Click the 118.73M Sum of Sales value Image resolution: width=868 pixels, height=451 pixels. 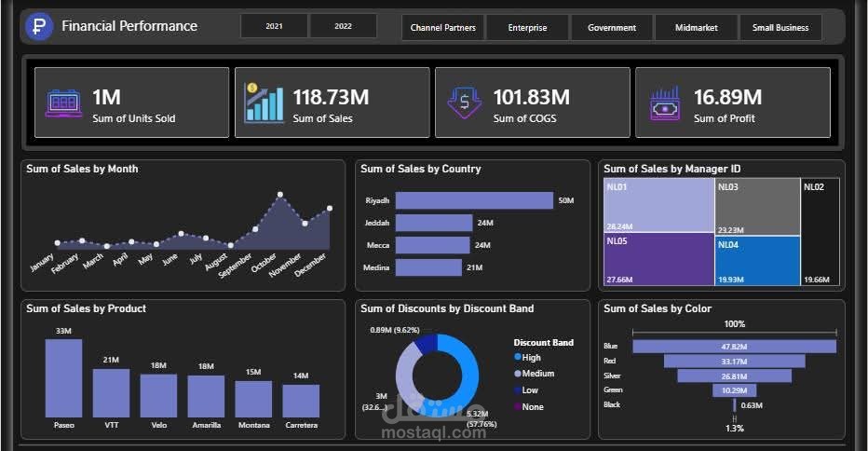[x=331, y=97]
